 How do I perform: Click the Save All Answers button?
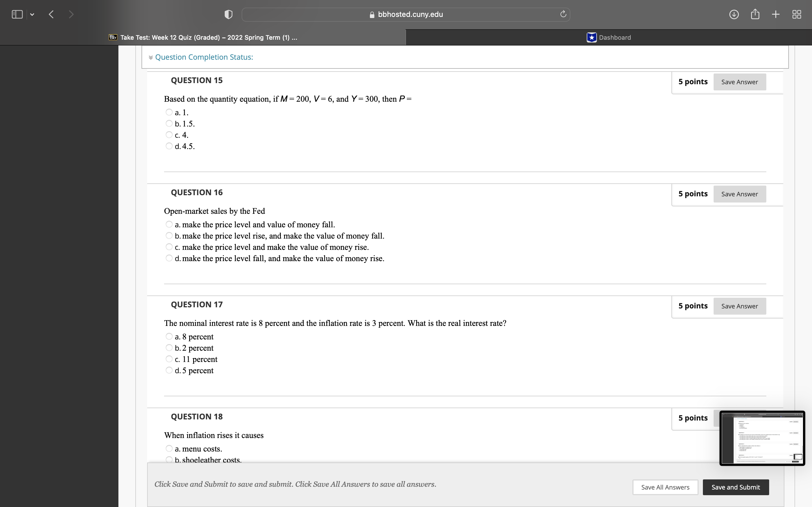click(665, 487)
